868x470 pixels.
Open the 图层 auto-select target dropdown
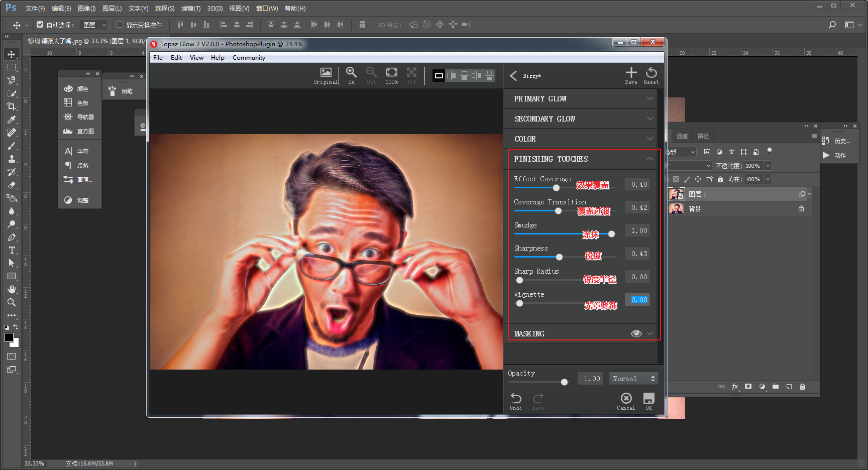(x=94, y=25)
